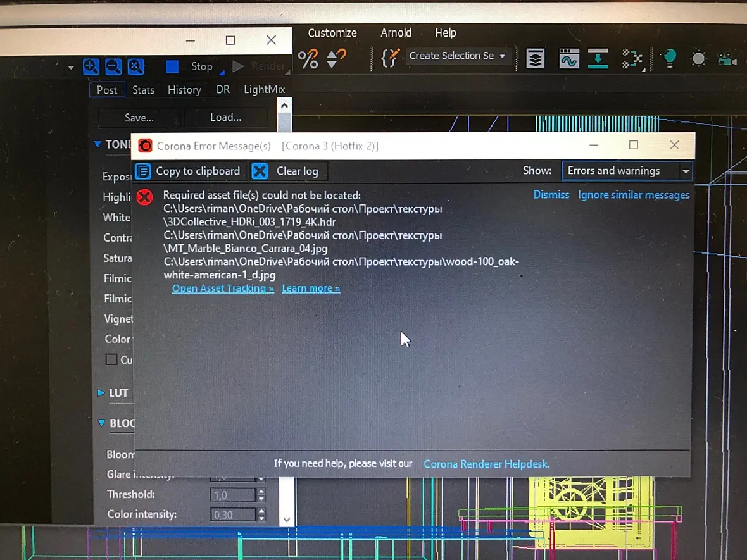The height and width of the screenshot is (560, 747).
Task: Click the zoom-to-fit magnifier icon
Action: (x=135, y=66)
